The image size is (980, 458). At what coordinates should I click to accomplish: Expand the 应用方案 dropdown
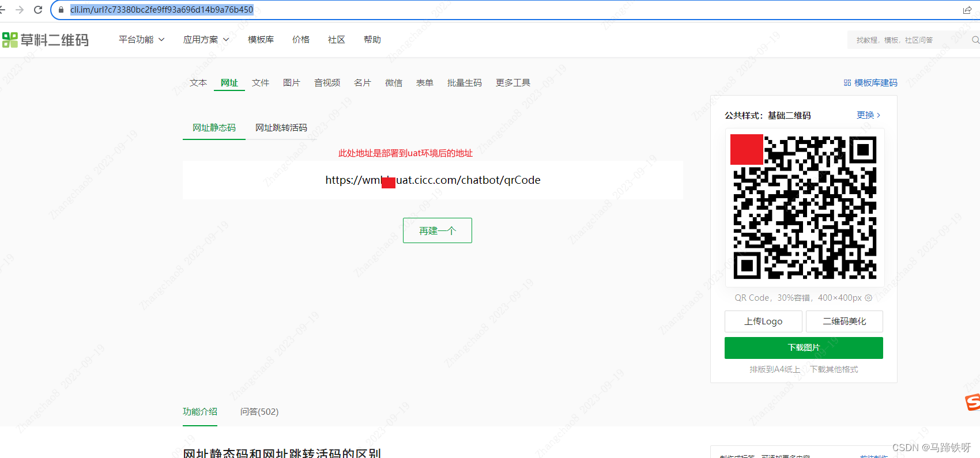point(206,40)
